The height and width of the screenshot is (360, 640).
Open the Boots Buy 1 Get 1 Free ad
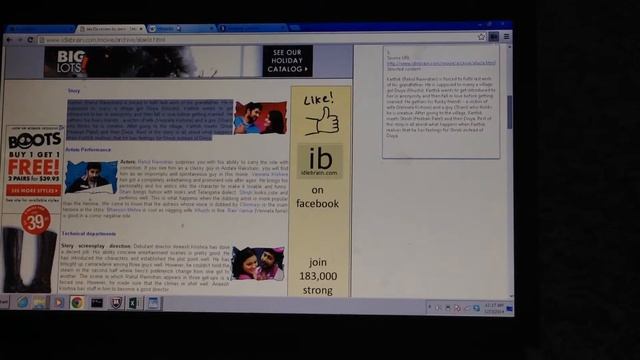point(33,163)
